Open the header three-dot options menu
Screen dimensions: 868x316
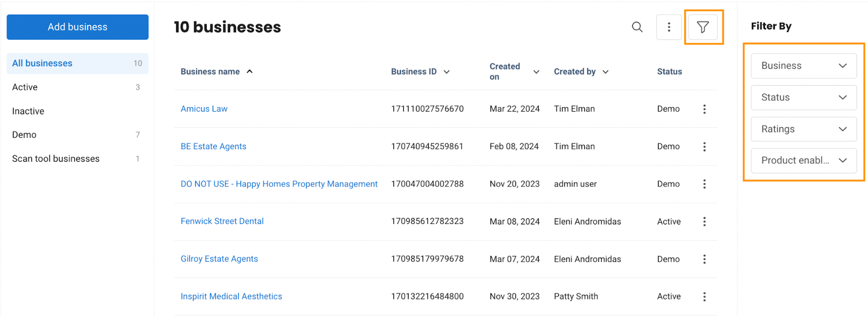[x=669, y=27]
